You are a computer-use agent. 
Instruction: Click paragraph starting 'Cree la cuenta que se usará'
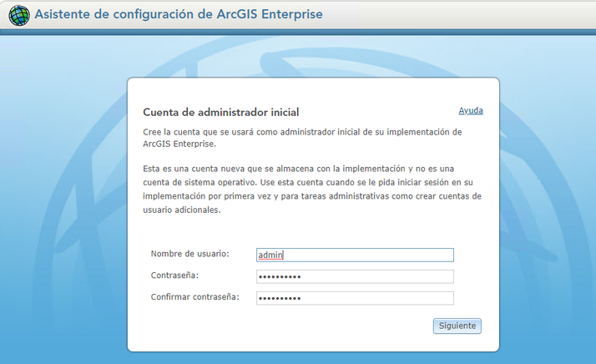tap(302, 138)
